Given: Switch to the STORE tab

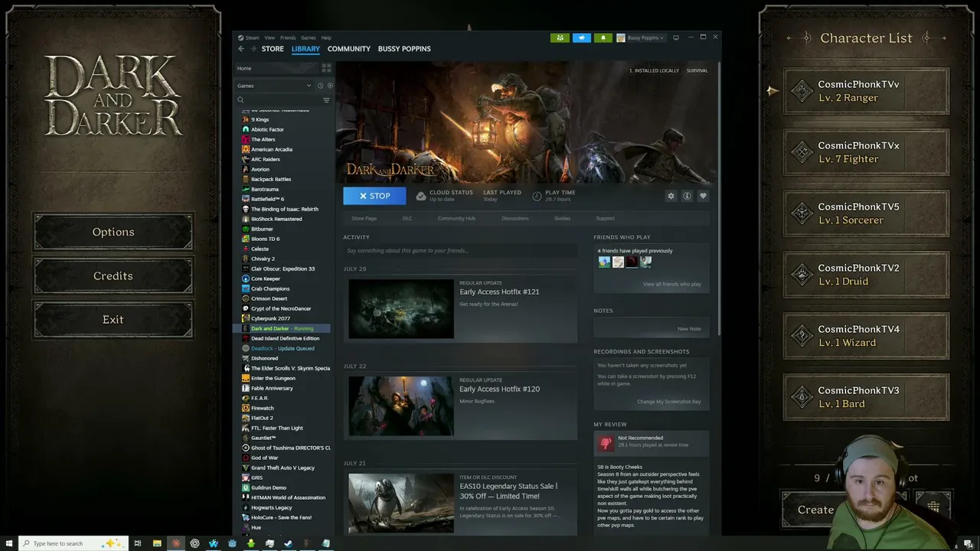Looking at the screenshot, I should [x=273, y=49].
